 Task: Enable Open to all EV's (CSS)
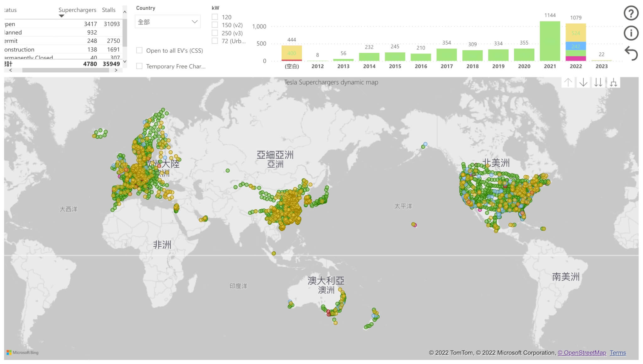coord(139,50)
